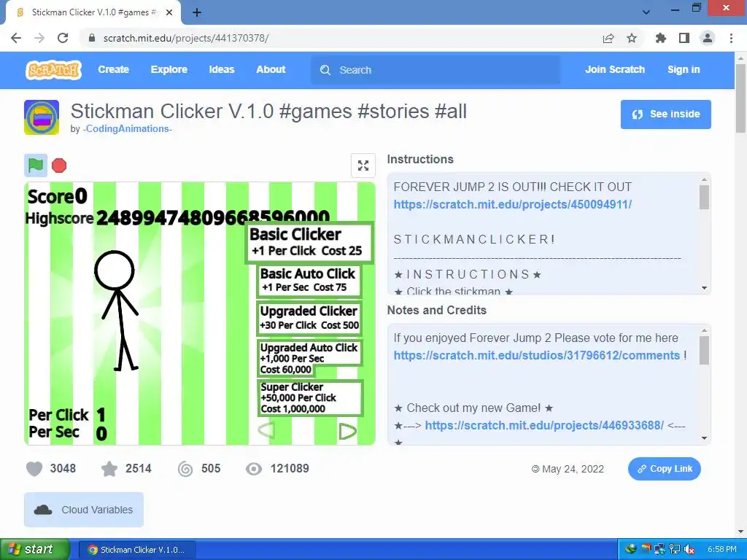Open the Chrome extensions puzzle icon

[661, 38]
